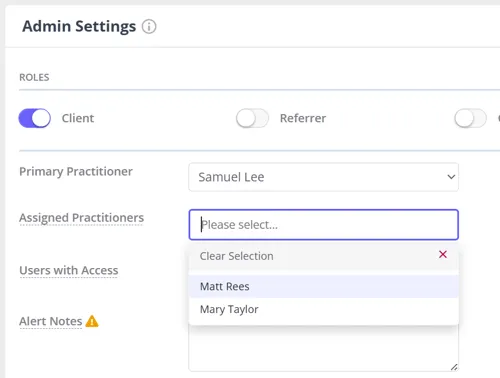Screen dimensions: 500x378
Task: Click inside the Alert Notes text area
Action: [x=323, y=348]
